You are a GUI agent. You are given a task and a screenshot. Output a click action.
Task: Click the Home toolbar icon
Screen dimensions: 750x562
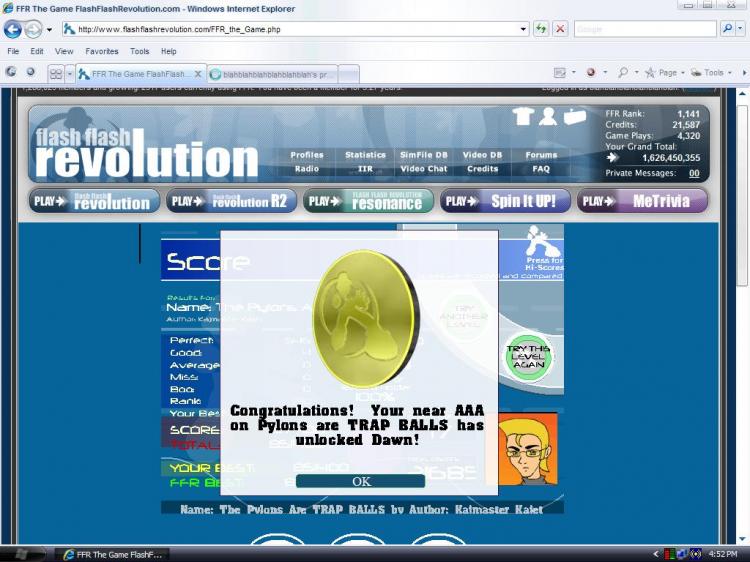[559, 73]
